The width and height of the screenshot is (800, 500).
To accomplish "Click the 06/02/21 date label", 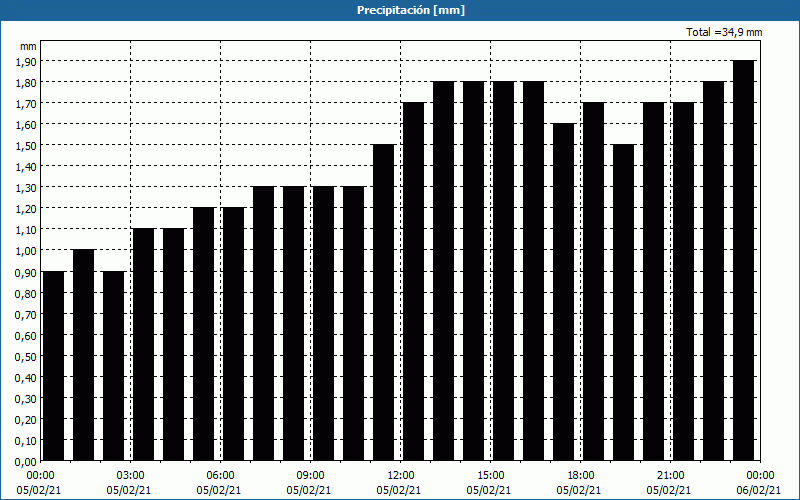I will (759, 490).
